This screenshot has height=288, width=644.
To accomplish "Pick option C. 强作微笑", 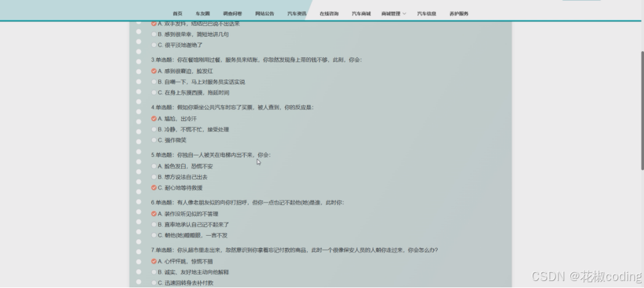I will click(154, 140).
